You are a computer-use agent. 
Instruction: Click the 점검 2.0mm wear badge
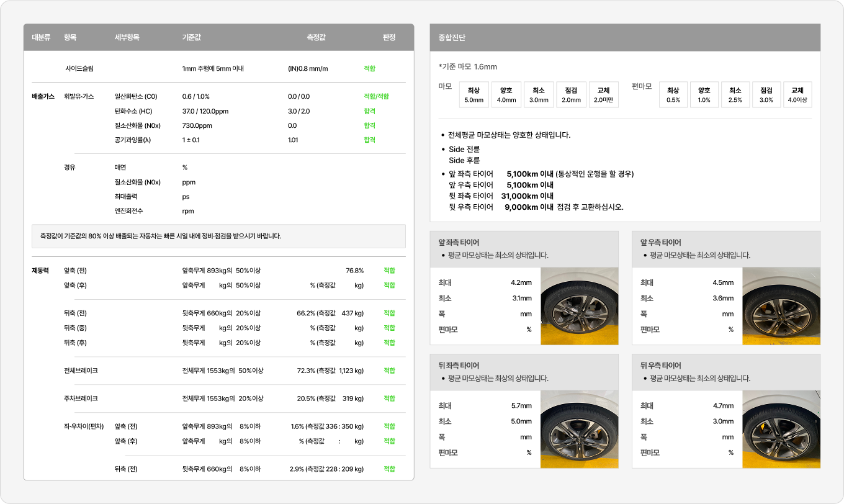pyautogui.click(x=571, y=95)
